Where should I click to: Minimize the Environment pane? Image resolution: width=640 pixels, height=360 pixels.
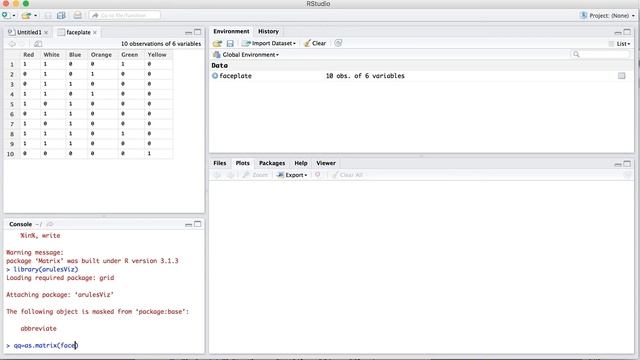point(618,32)
